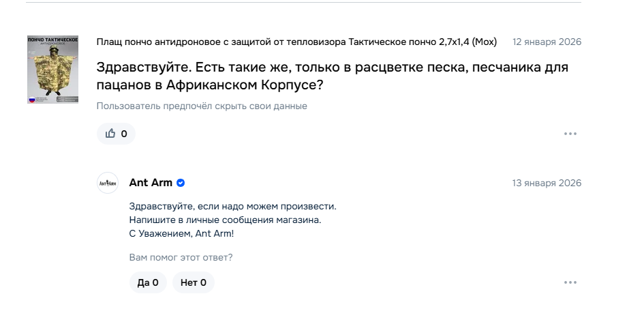The width and height of the screenshot is (644, 324).
Task: Click the question date 12 января 2026
Action: [547, 42]
